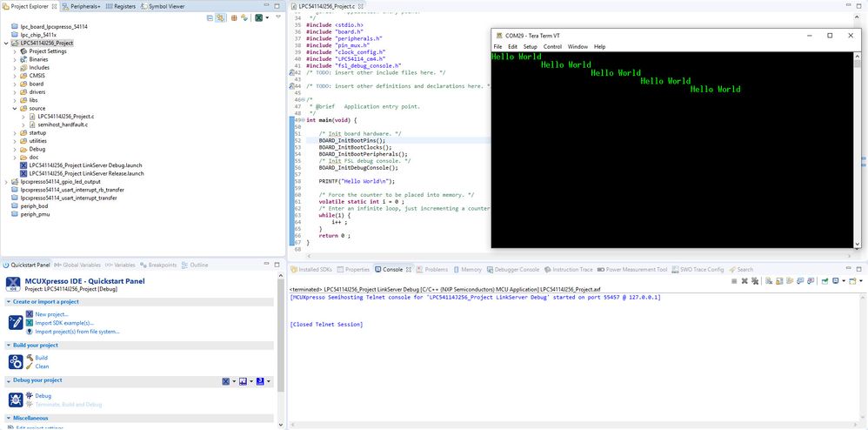The width and height of the screenshot is (868, 430).
Task: Click the Quickstart Panel vertical scrollbar
Action: coord(280,348)
